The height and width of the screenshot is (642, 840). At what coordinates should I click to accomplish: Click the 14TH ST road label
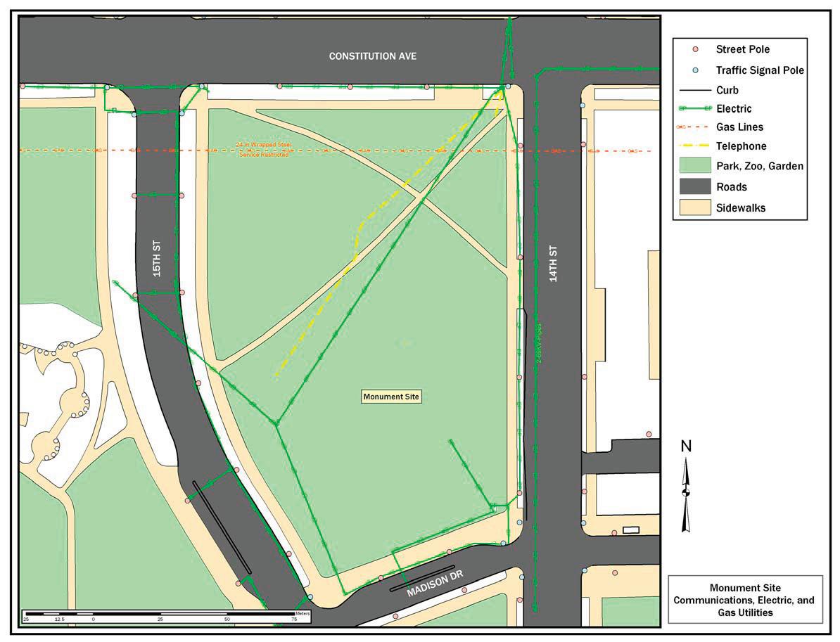[553, 264]
